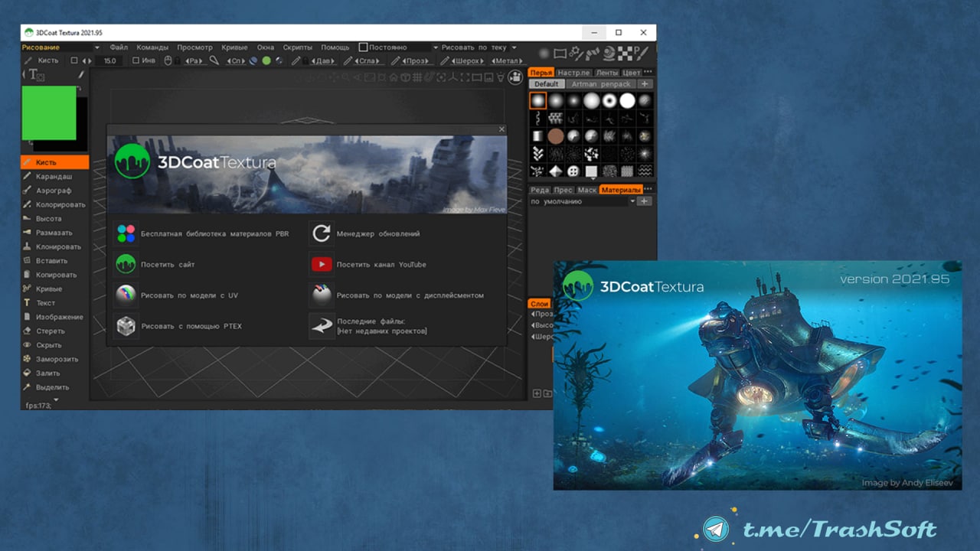Add a new brush set with plus button
Image resolution: width=980 pixels, height=551 pixels.
[x=645, y=84]
